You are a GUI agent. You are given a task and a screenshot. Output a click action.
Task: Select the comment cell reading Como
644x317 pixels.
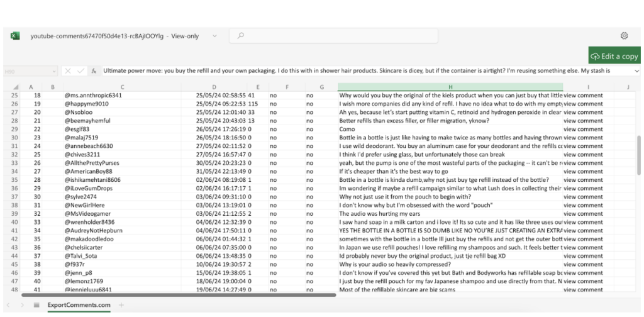coord(450,129)
